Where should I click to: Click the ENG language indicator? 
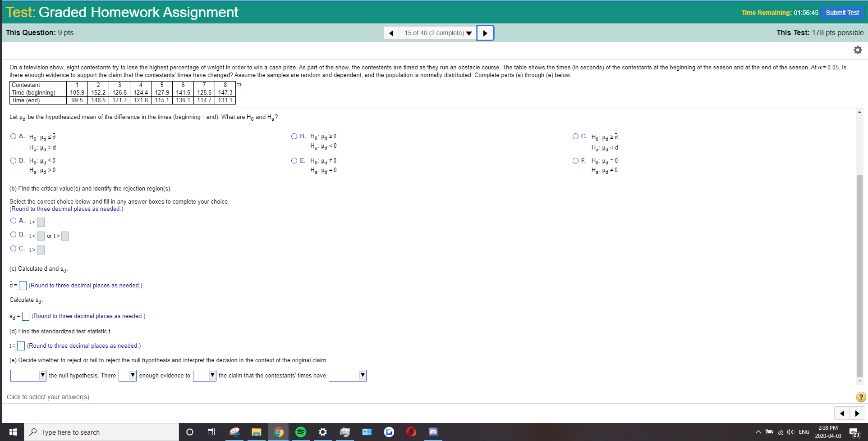tap(804, 432)
